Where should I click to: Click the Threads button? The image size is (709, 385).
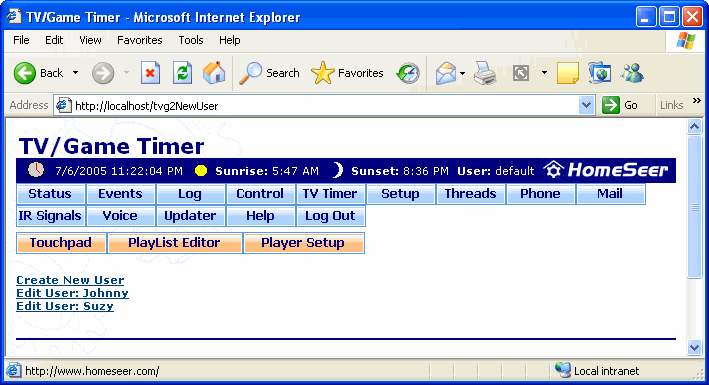(x=470, y=194)
